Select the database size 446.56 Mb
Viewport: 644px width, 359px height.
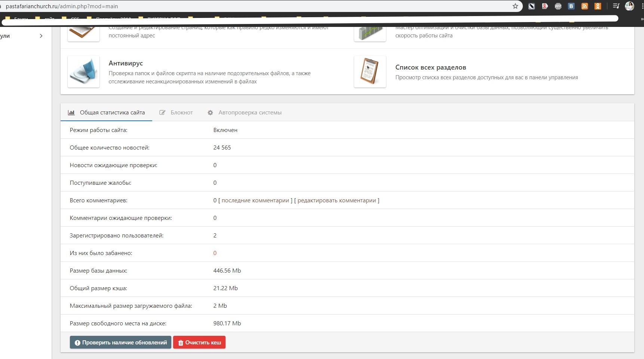point(227,271)
